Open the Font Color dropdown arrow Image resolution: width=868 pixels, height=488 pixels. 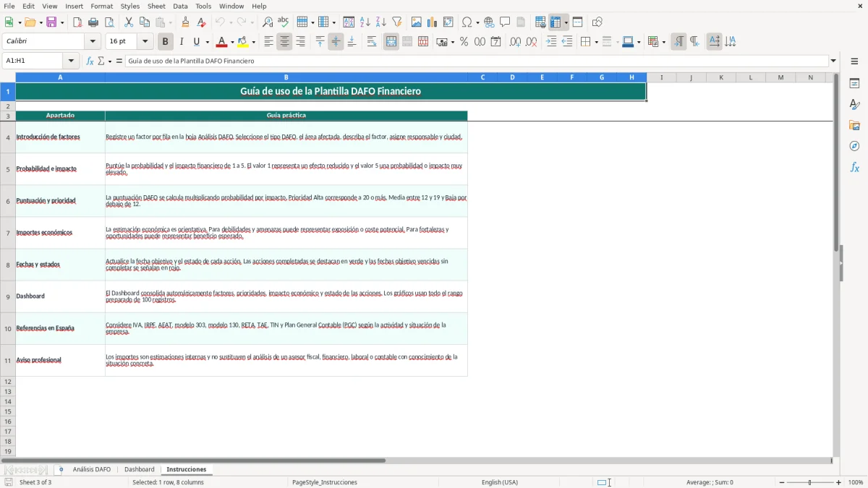coord(231,42)
